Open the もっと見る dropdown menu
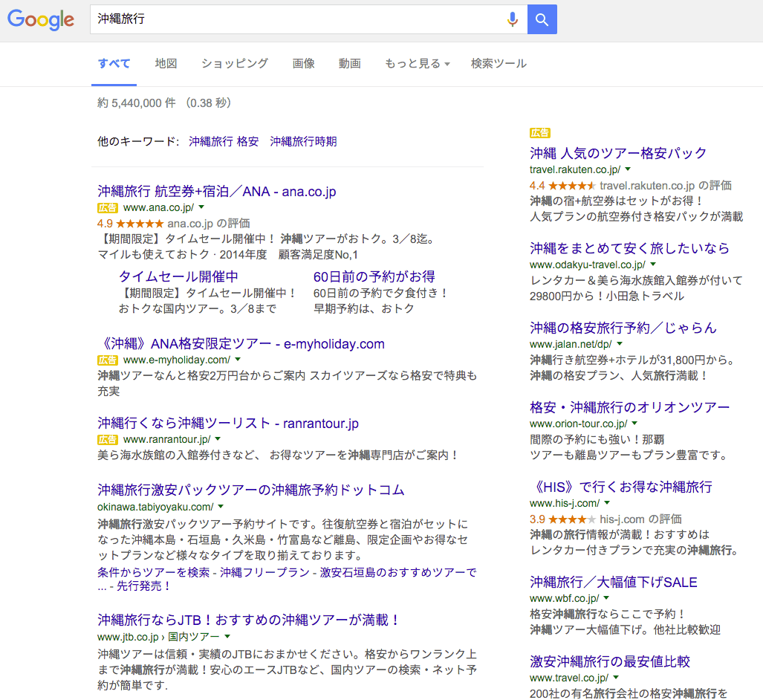Image resolution: width=763 pixels, height=700 pixels. pos(417,64)
